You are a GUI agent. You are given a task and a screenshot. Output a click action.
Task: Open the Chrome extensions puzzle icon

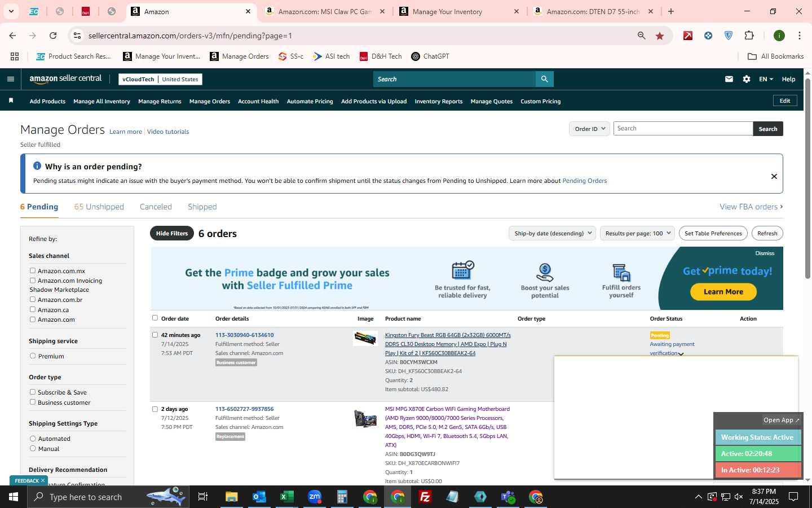pyautogui.click(x=749, y=36)
